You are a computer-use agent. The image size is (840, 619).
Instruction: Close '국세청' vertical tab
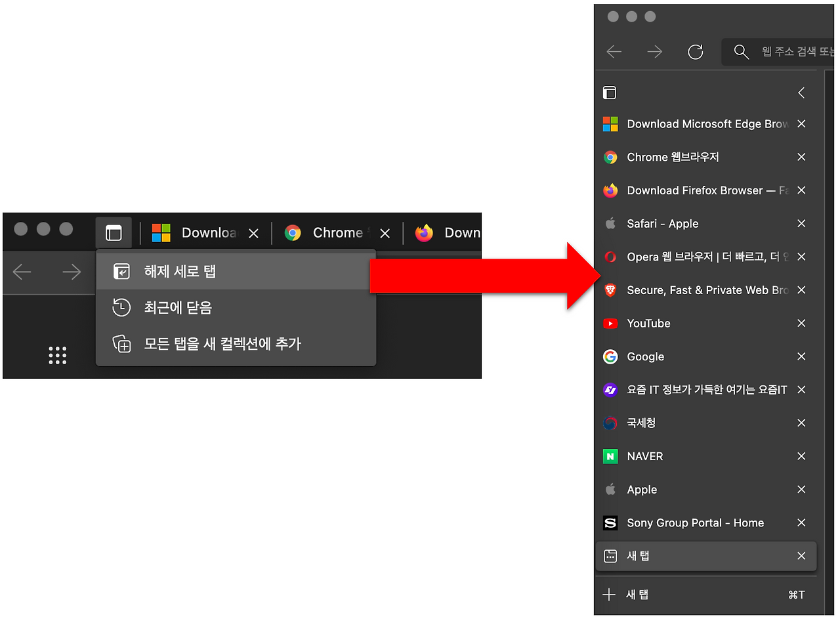(x=801, y=423)
